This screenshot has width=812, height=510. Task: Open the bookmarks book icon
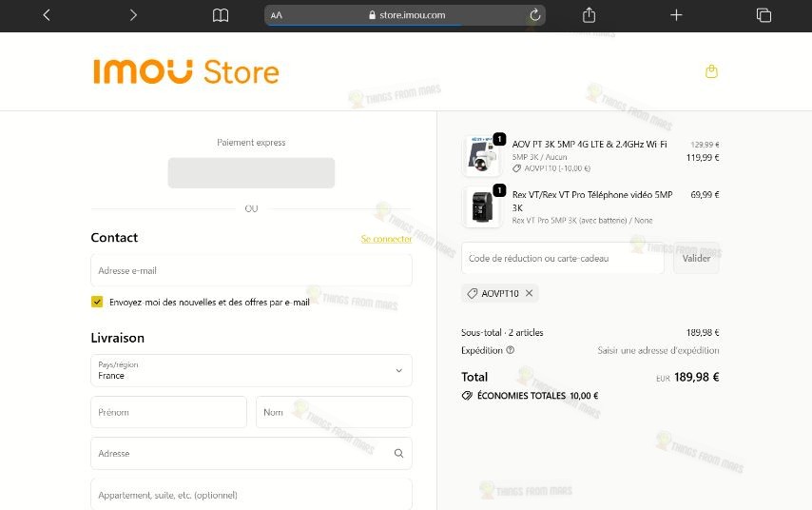tap(221, 15)
